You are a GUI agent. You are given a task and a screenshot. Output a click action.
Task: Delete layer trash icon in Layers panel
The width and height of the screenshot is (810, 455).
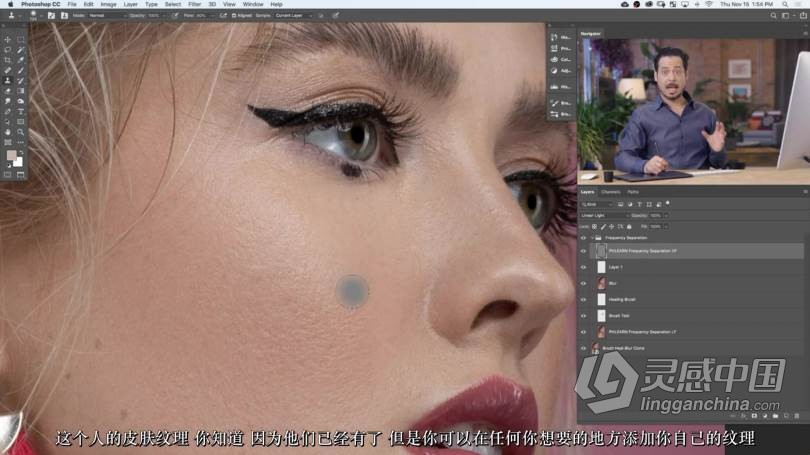click(x=797, y=416)
